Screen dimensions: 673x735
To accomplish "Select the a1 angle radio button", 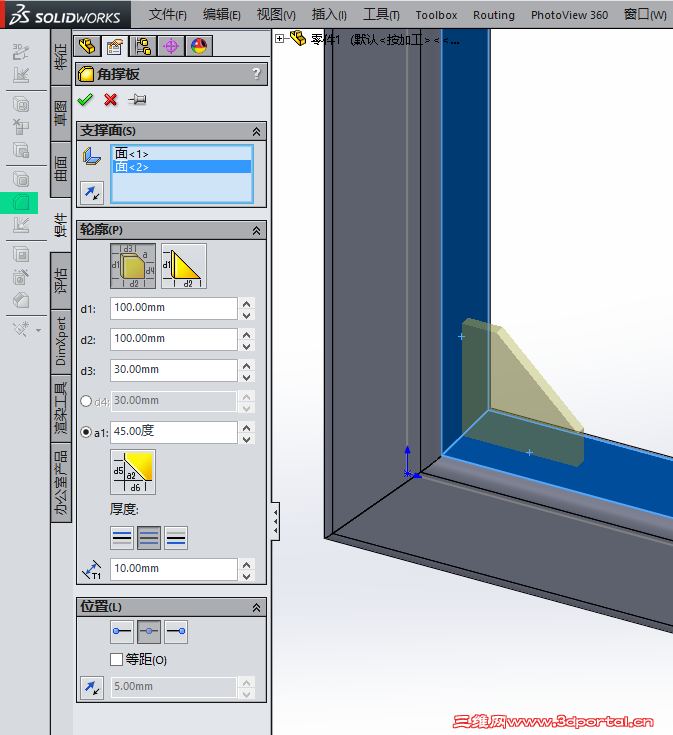I will coord(86,432).
